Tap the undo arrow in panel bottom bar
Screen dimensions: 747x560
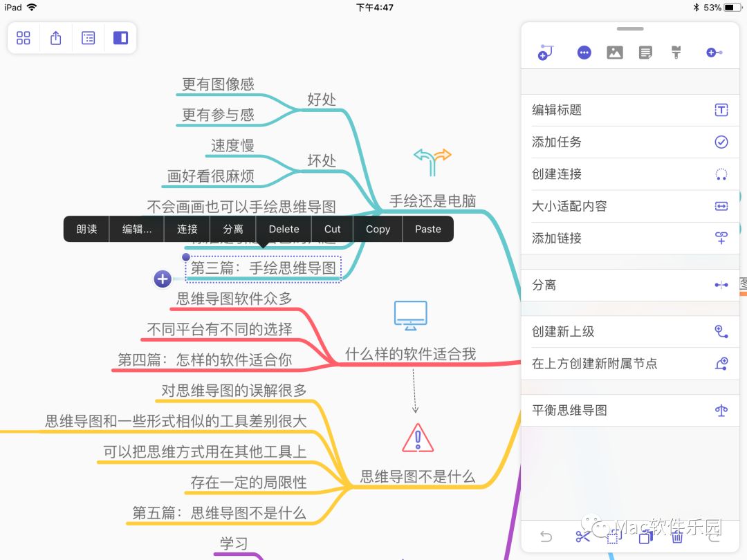(x=546, y=536)
